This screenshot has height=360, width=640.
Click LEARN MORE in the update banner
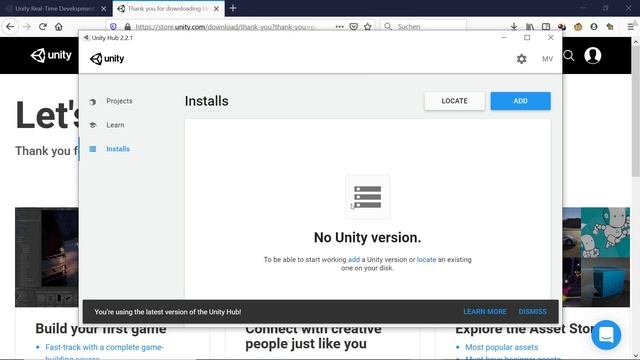(x=485, y=311)
